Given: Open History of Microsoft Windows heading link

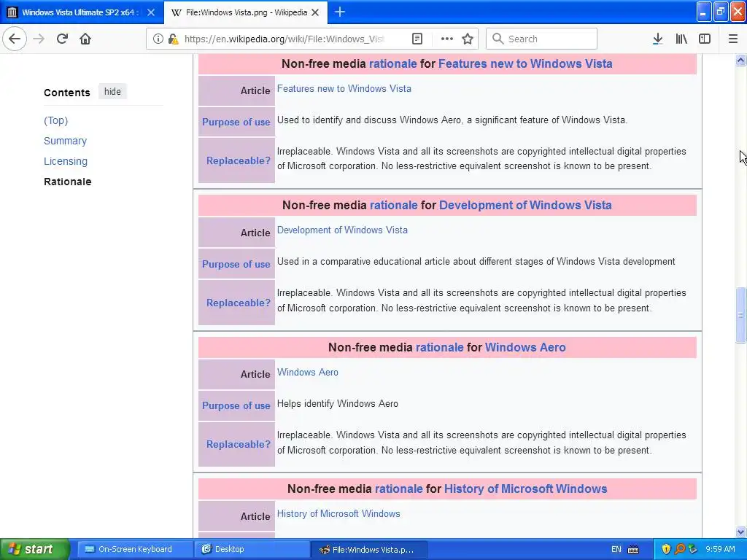Looking at the screenshot, I should tap(525, 489).
